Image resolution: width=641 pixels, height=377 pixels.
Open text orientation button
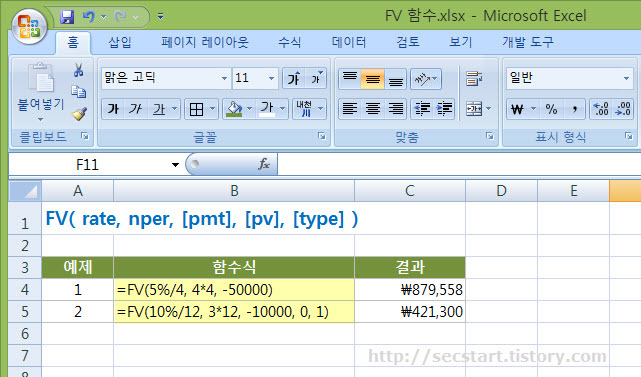click(426, 79)
